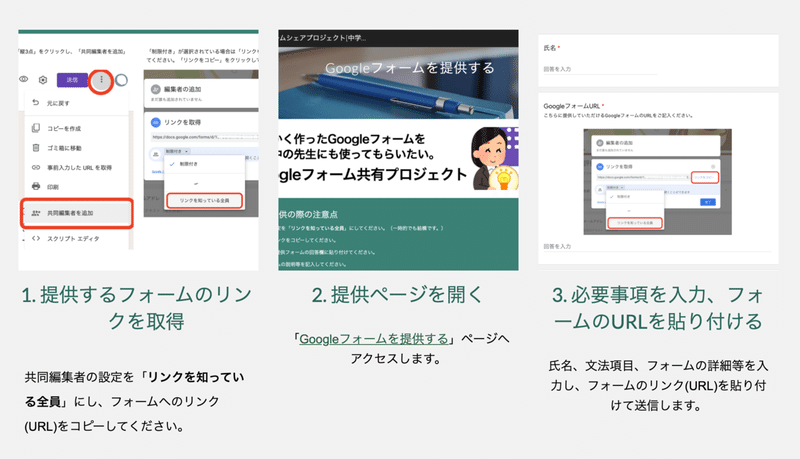Viewport: 800px width, 459px height.
Task: Click the 編集者の追加 people icon in step 1 image
Action: (156, 89)
